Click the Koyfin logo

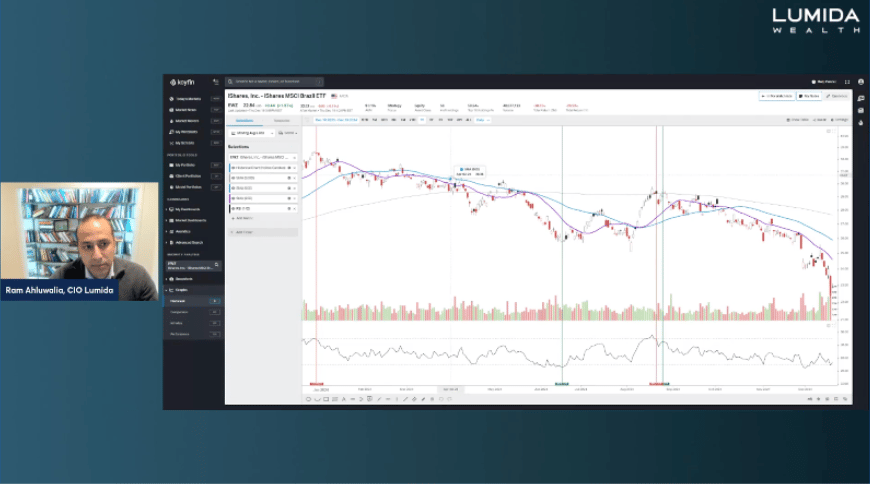tap(182, 82)
